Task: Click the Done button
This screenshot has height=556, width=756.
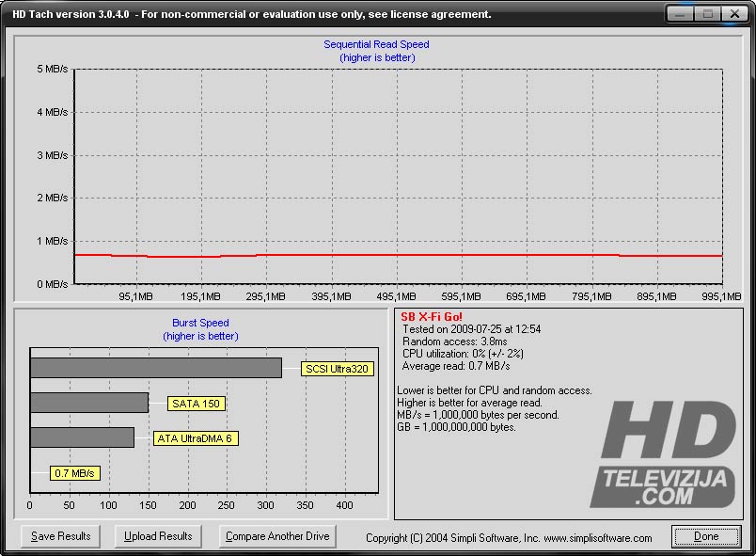Action: pos(706,536)
